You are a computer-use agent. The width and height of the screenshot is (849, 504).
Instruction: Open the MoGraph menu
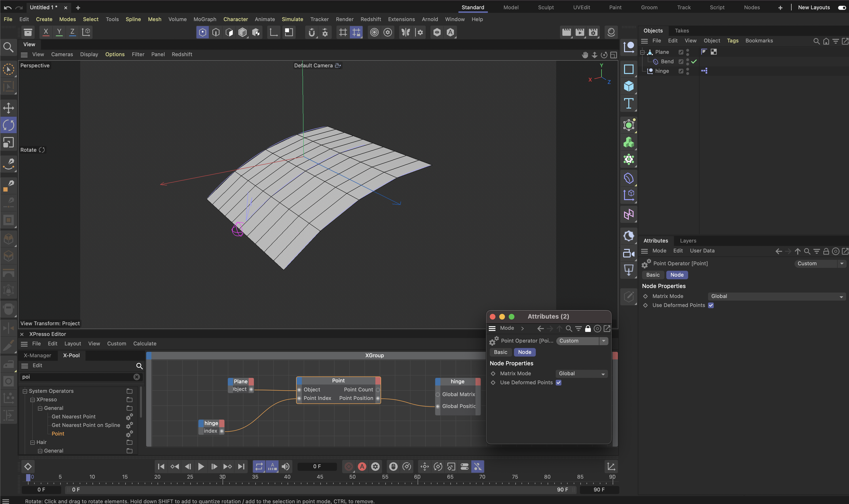[x=205, y=19]
